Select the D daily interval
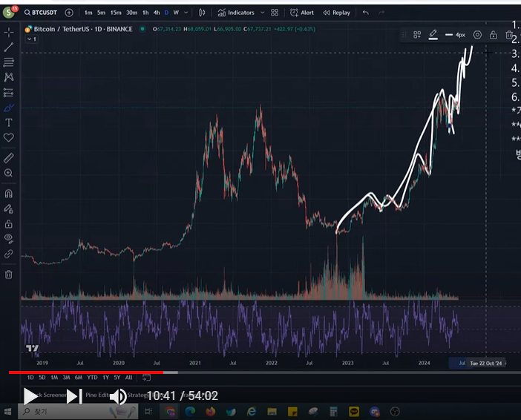The height and width of the screenshot is (420, 521). coord(166,13)
